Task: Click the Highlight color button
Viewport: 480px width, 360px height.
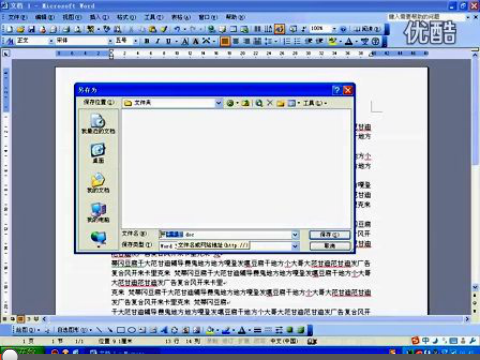Action: coord(332,41)
